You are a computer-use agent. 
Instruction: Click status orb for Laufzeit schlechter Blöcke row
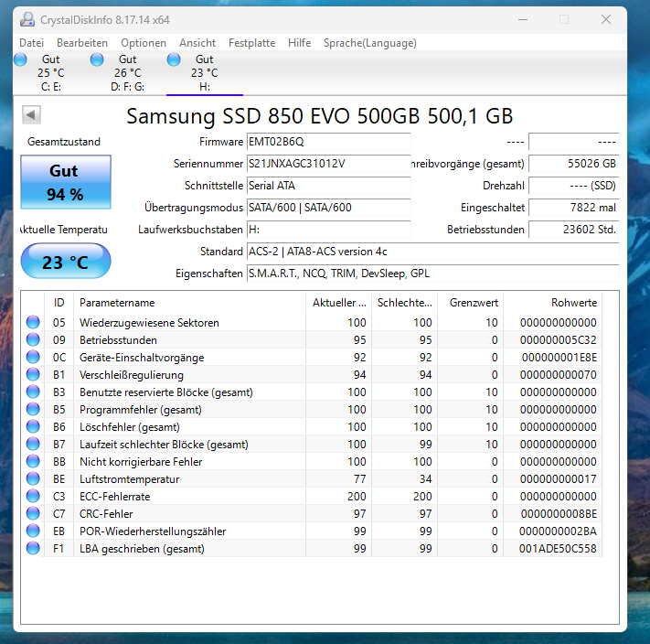pyautogui.click(x=33, y=445)
